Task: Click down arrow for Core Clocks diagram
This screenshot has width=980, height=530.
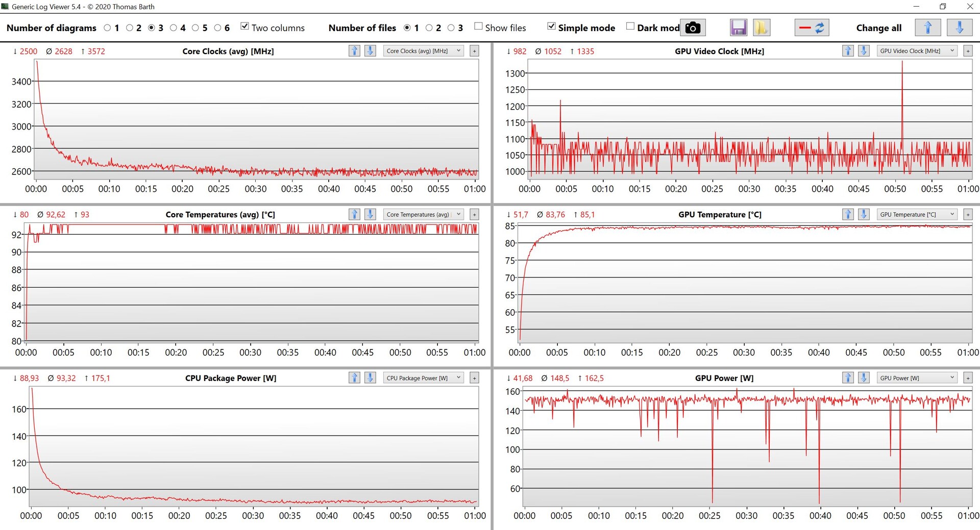Action: point(370,51)
